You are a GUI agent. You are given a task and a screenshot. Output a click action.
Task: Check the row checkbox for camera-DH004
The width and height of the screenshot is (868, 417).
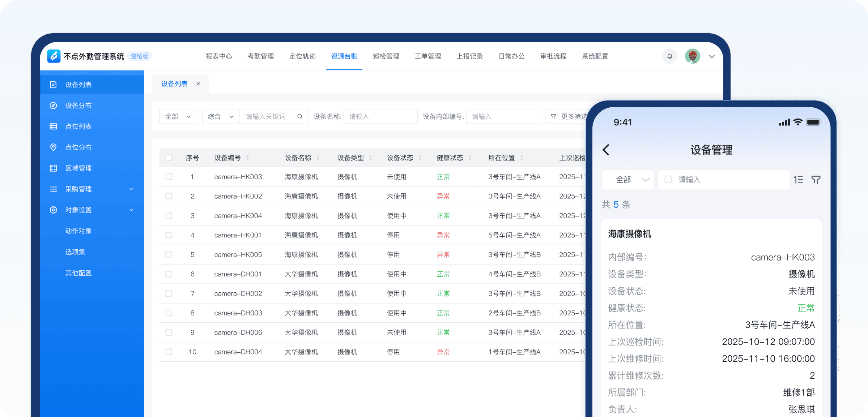(x=169, y=352)
